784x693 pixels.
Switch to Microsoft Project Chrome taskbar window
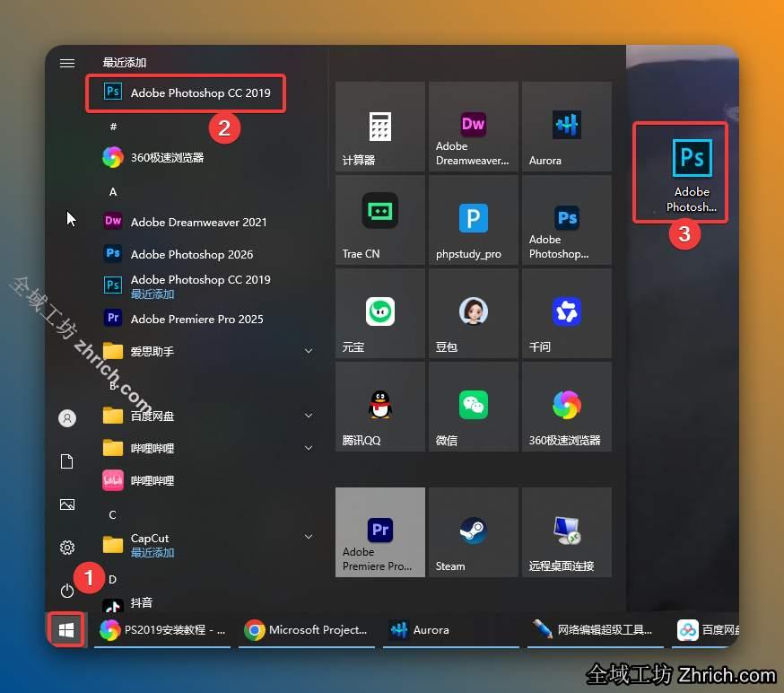[x=307, y=630]
